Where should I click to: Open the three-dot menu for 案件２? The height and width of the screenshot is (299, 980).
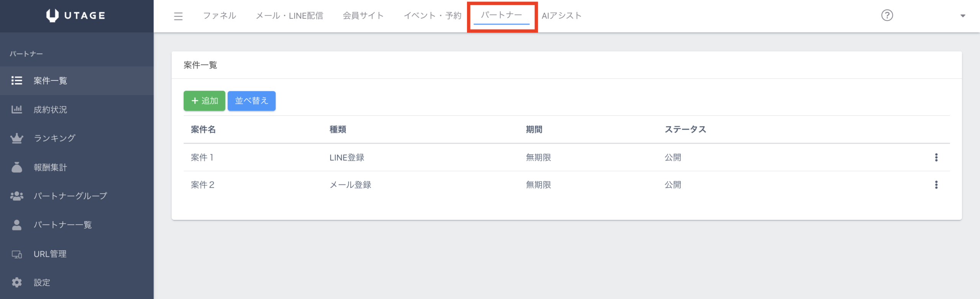pyautogui.click(x=936, y=185)
